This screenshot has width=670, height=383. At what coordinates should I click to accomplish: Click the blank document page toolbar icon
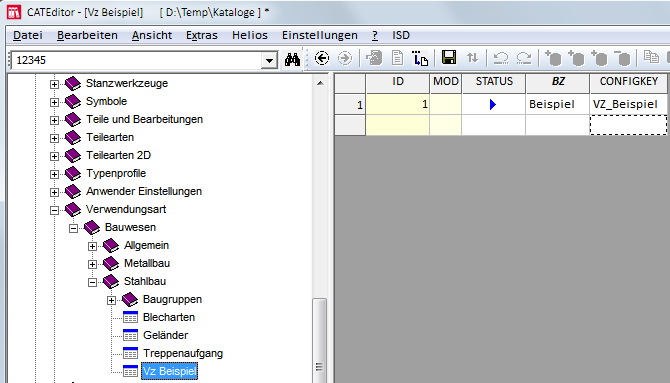[x=397, y=58]
